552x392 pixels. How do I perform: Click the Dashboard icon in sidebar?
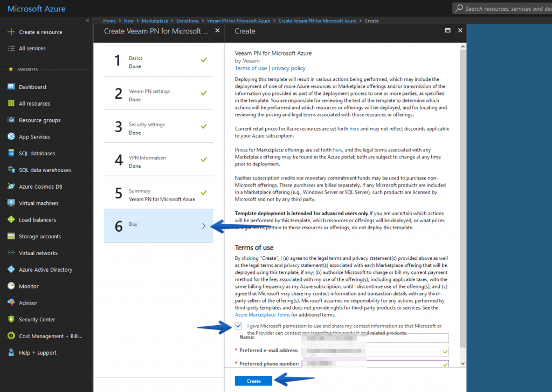point(11,87)
